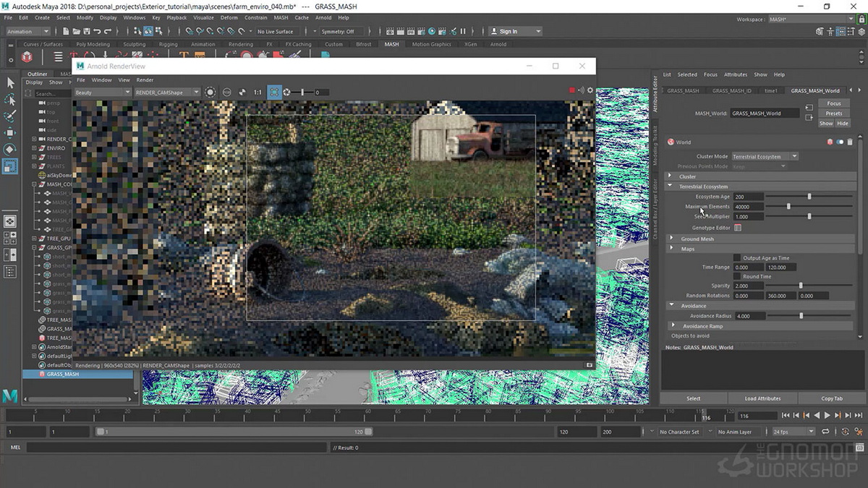Viewport: 868px width, 488px height.
Task: Click the Presets button
Action: [x=834, y=114]
